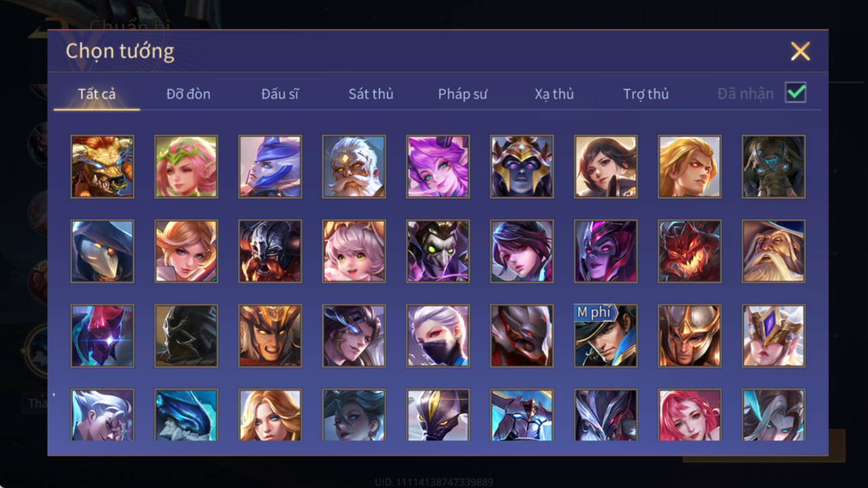
Task: Open the Trợ thủ tab
Action: click(x=645, y=94)
